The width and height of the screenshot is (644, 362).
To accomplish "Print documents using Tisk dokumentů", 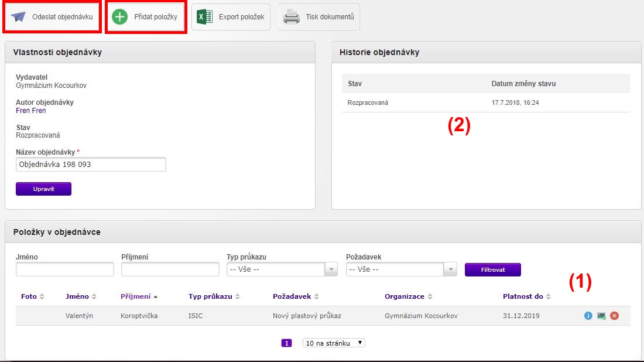I will click(x=319, y=17).
